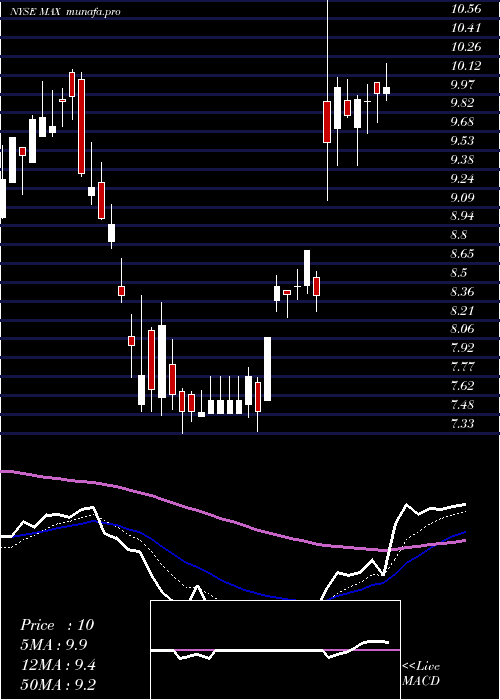Click the '12MA : 9.4' readout
The width and height of the screenshot is (500, 700).
tap(57, 665)
